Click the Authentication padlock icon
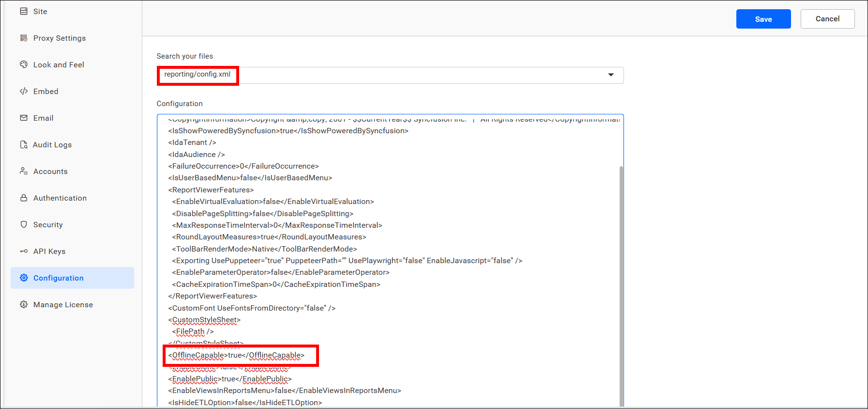868x409 pixels. (24, 198)
